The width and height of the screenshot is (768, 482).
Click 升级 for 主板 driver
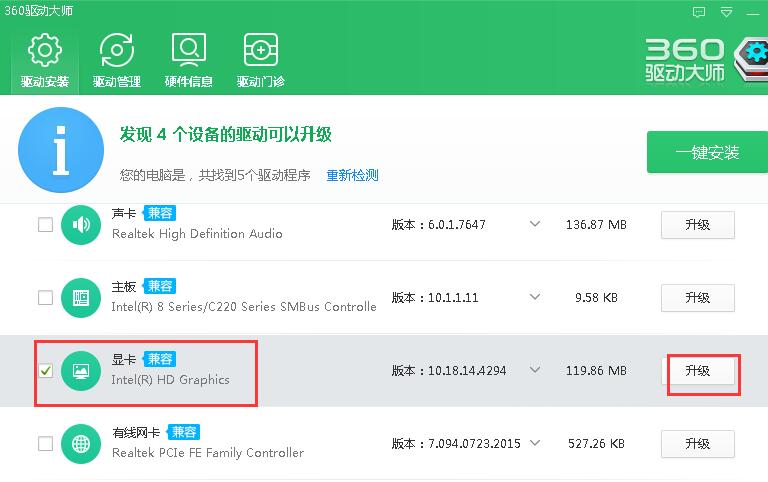coord(697,298)
